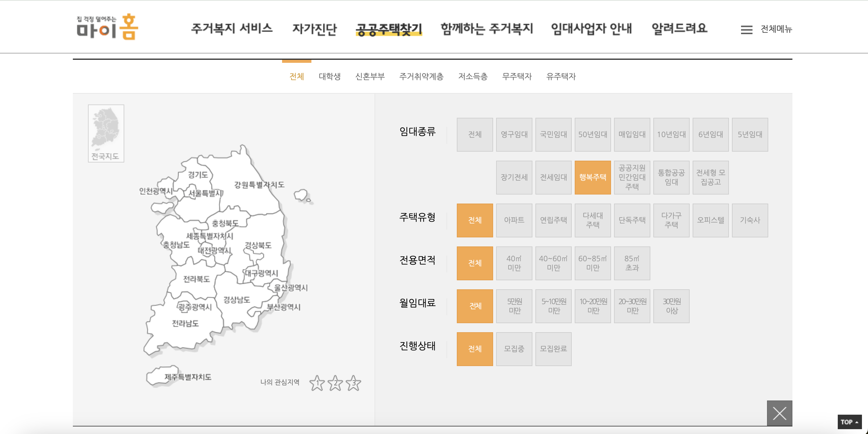Select the 기숙사 housing type
The image size is (868, 434).
tap(750, 220)
